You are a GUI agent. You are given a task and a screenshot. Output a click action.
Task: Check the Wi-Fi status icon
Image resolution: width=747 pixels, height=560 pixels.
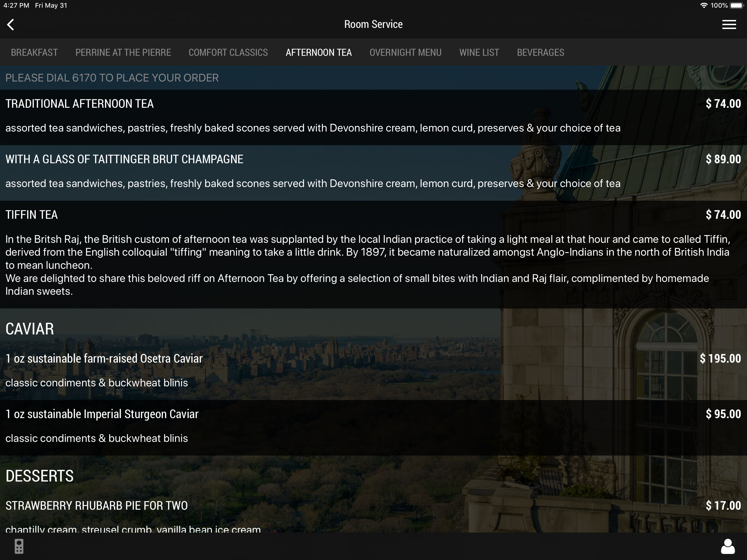[704, 5]
